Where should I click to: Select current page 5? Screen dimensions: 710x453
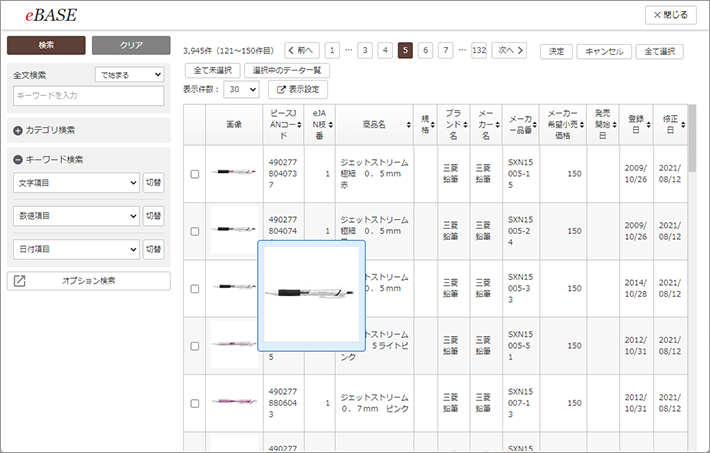(405, 51)
